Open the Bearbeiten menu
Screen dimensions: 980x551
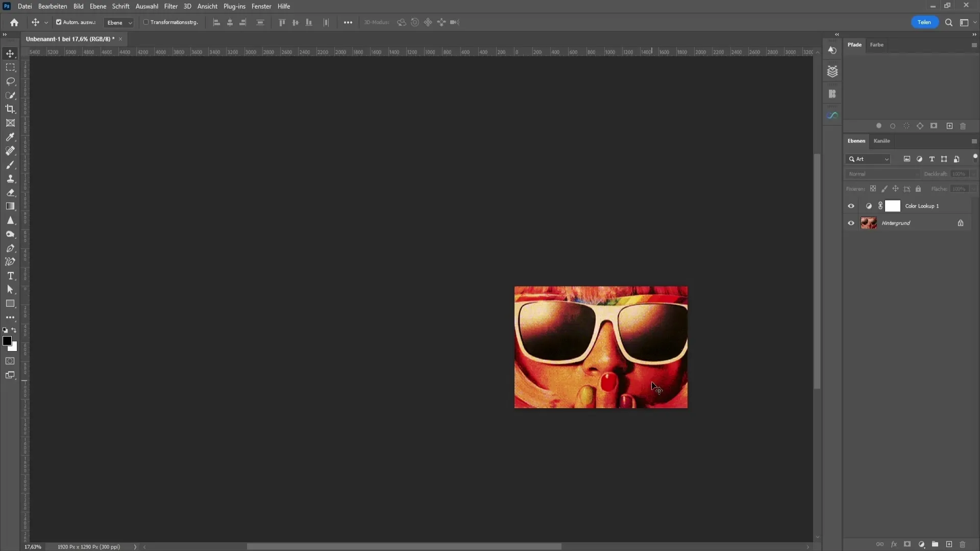tap(53, 6)
